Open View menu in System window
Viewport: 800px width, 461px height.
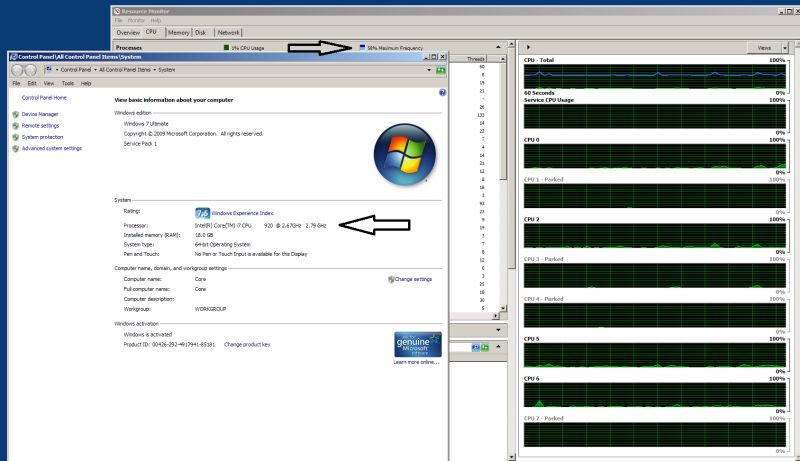coord(49,83)
